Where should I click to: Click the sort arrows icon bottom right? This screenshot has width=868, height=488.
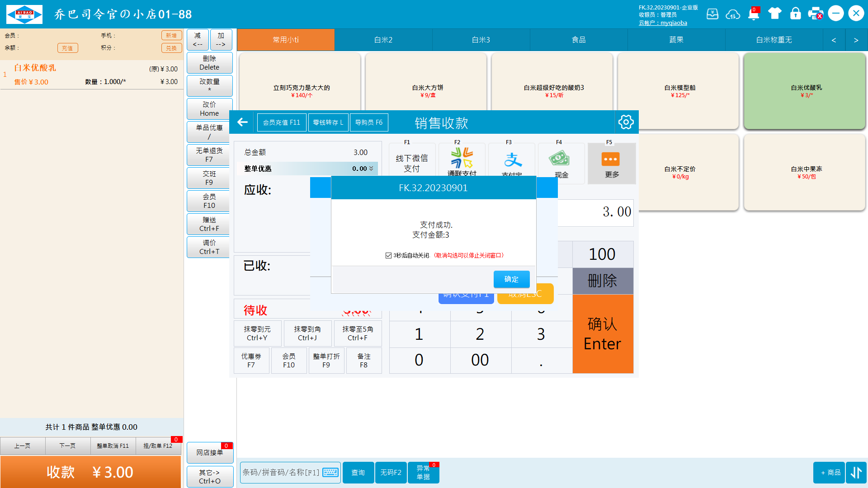856,473
